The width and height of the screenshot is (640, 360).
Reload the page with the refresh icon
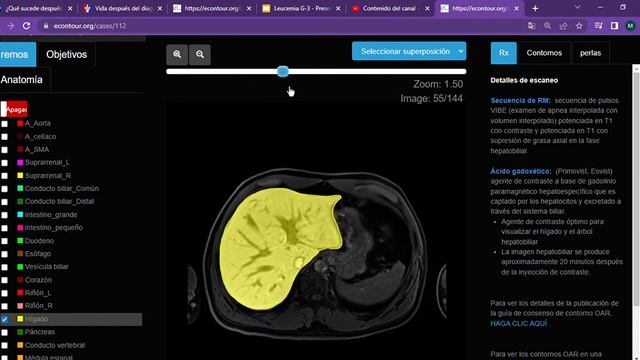[27, 26]
